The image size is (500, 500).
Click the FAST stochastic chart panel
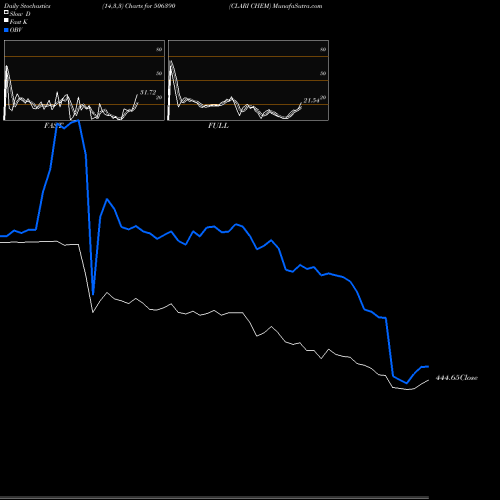point(84,80)
